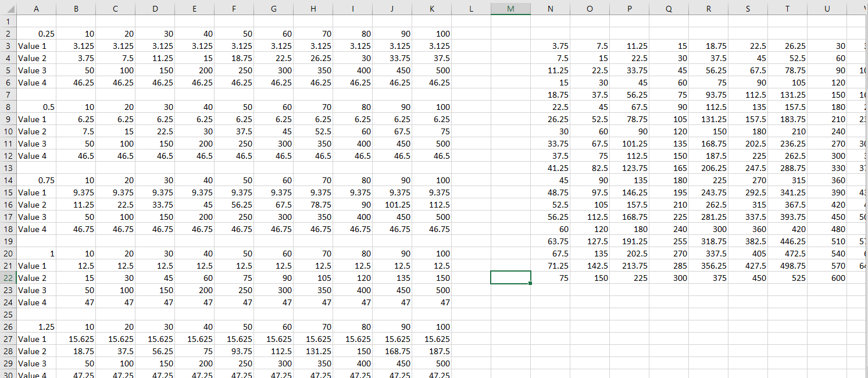This screenshot has height=378, width=868.
Task: Select column T header
Action: pos(787,9)
